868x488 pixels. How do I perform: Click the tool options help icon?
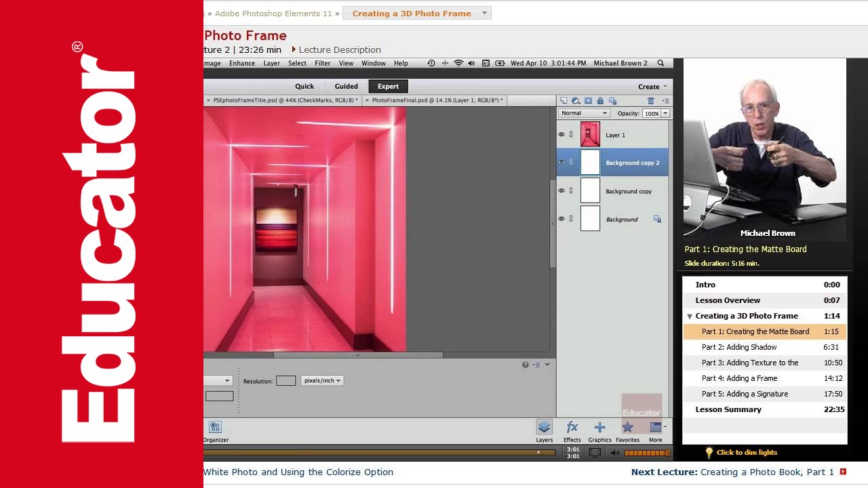point(525,365)
